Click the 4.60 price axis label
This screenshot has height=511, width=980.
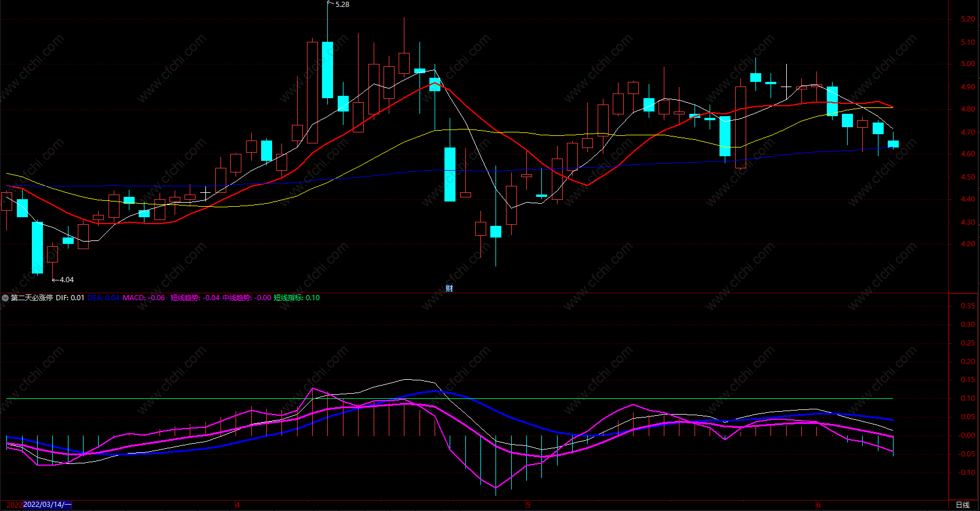(x=968, y=154)
